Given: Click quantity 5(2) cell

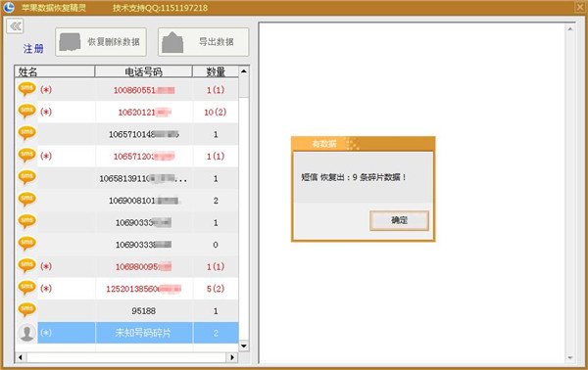Looking at the screenshot, I should 216,289.
